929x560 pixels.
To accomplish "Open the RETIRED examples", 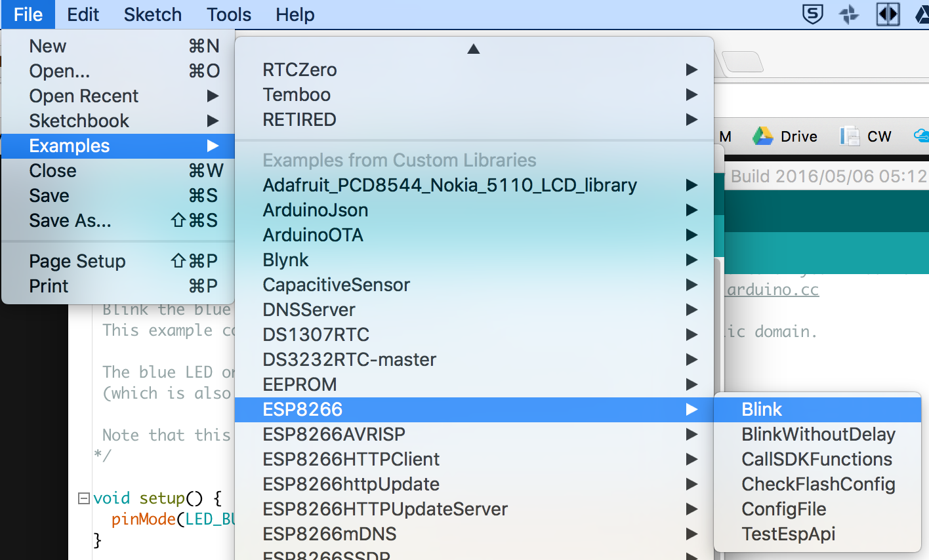I will pos(474,119).
